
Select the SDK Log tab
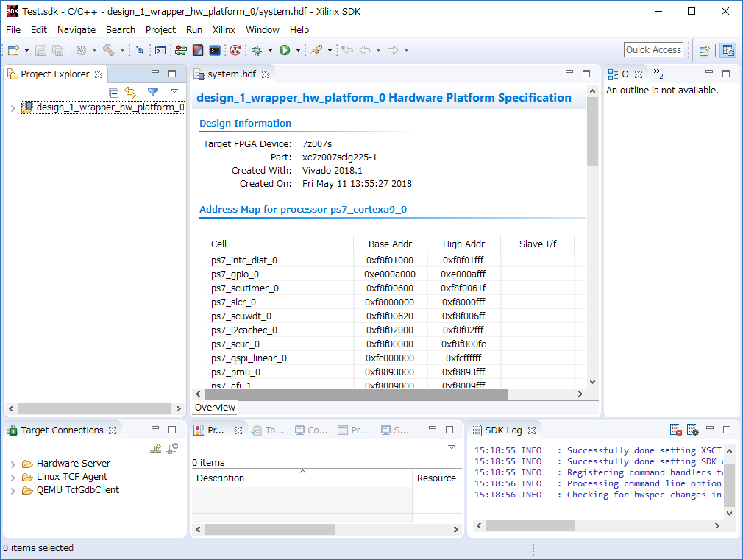coord(503,430)
